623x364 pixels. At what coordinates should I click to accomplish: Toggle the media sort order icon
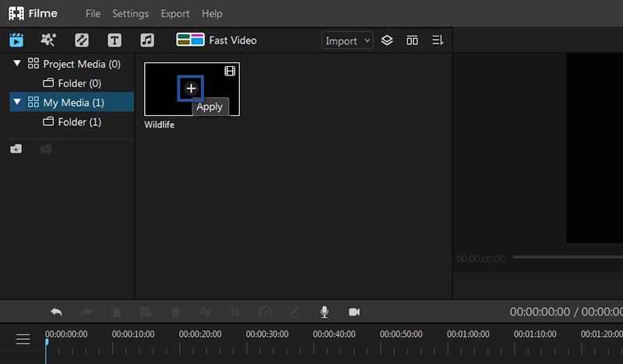click(438, 40)
